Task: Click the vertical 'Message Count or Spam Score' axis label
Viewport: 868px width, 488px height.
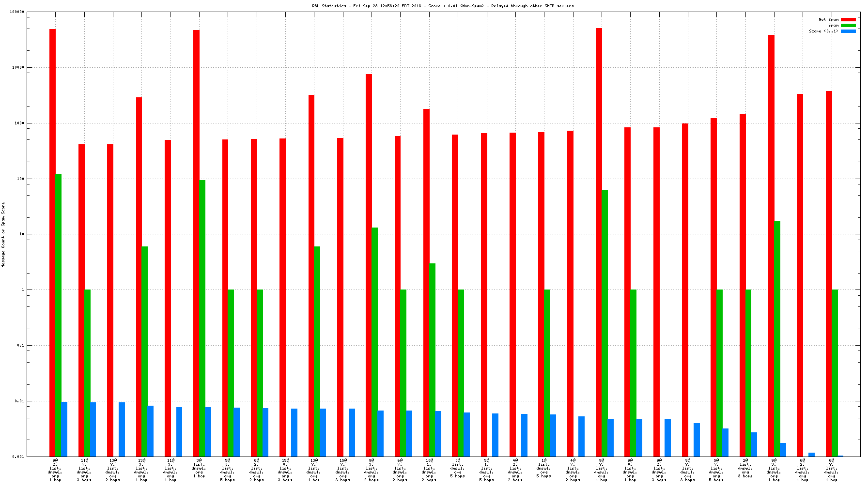Action: 3,235
